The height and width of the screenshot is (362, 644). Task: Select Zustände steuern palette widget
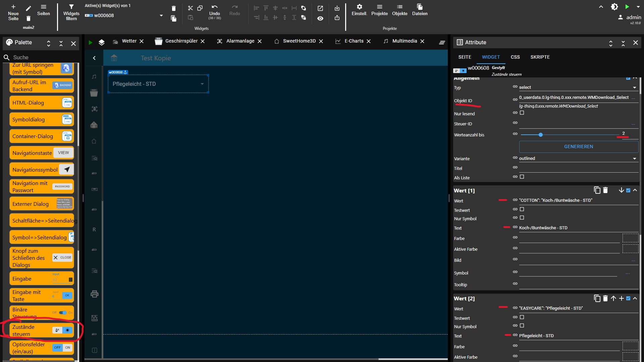[42, 330]
